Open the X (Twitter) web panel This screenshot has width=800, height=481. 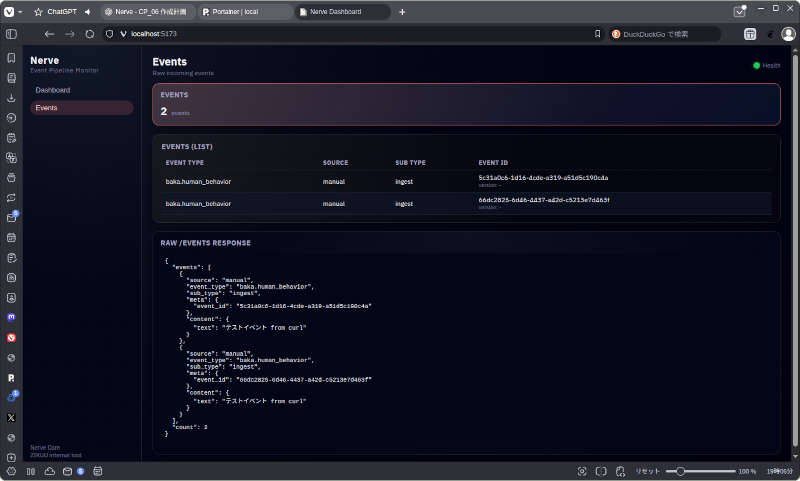[x=11, y=417]
